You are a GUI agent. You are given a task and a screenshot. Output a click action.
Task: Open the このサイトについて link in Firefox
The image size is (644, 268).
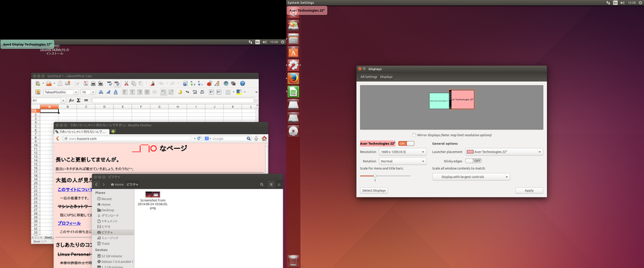click(75, 189)
